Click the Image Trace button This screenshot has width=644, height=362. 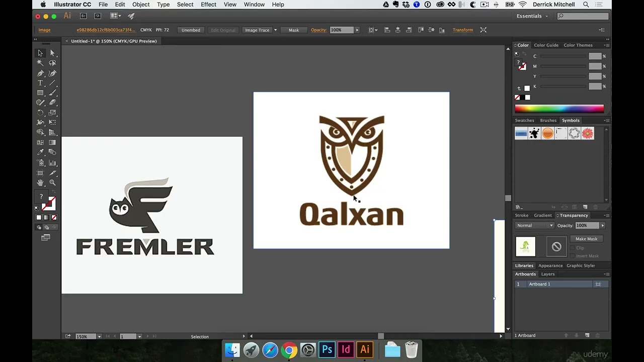tap(257, 30)
